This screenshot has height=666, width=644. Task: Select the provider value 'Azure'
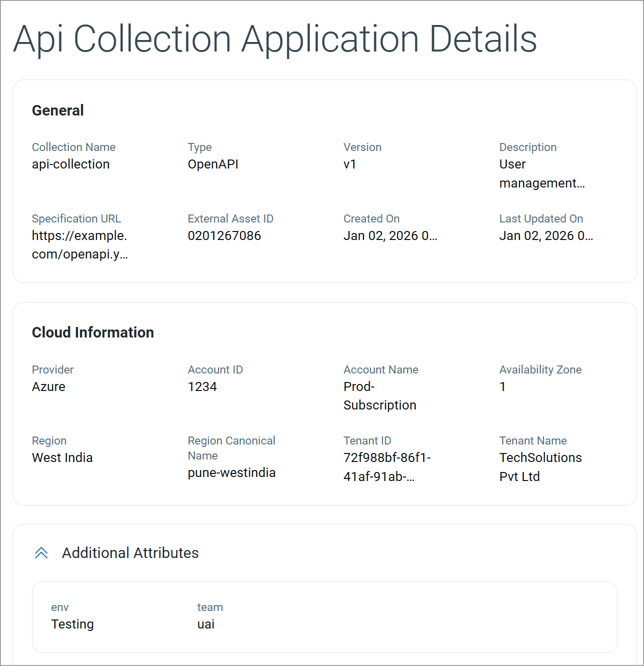tap(48, 386)
